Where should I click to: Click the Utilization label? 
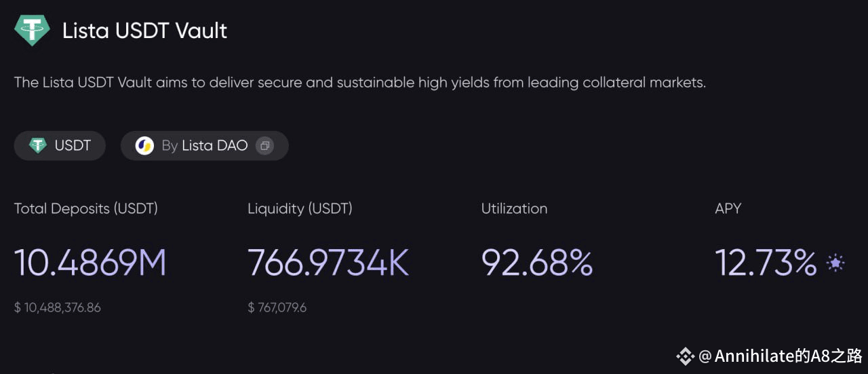coord(514,208)
